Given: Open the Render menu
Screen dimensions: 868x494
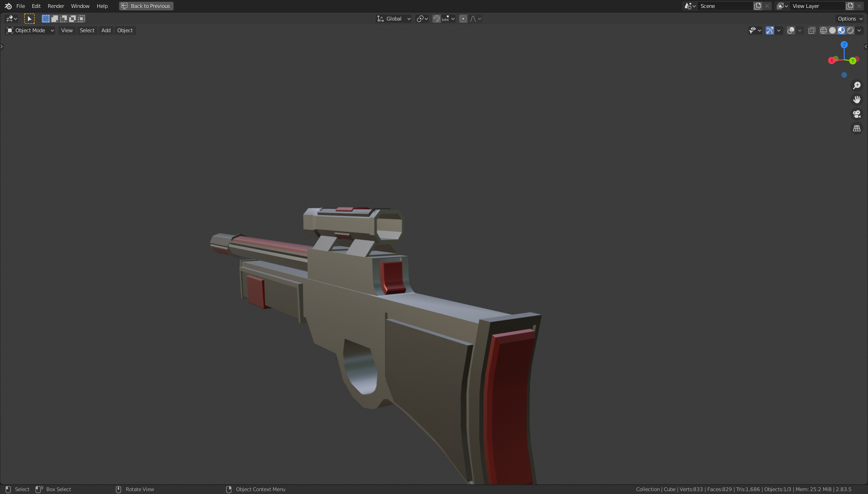Looking at the screenshot, I should point(56,6).
